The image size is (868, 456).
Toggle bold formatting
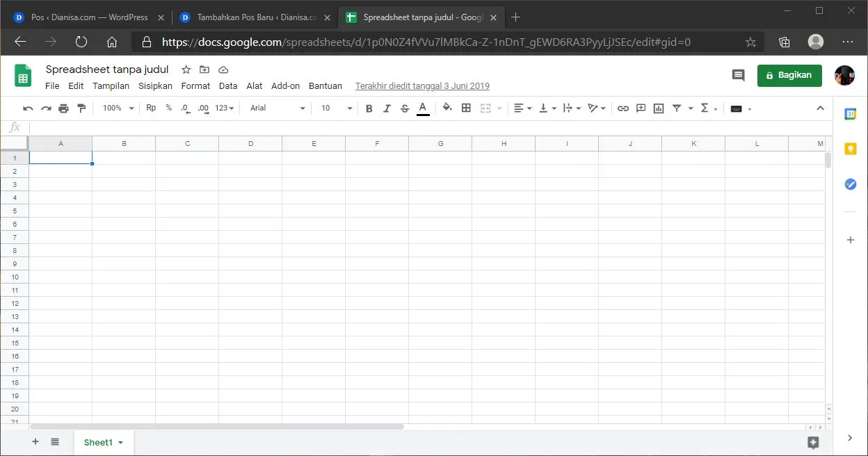(369, 108)
